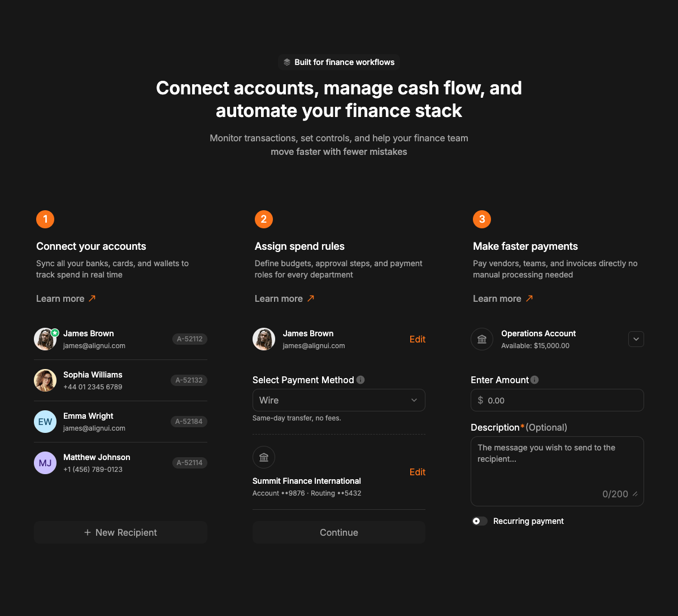Toggle the Recurring payment switch
Image resolution: width=678 pixels, height=616 pixels.
[x=480, y=521]
